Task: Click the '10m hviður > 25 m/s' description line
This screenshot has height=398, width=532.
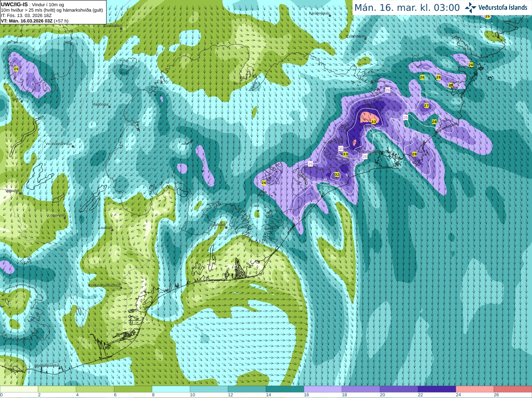Action: [52, 10]
